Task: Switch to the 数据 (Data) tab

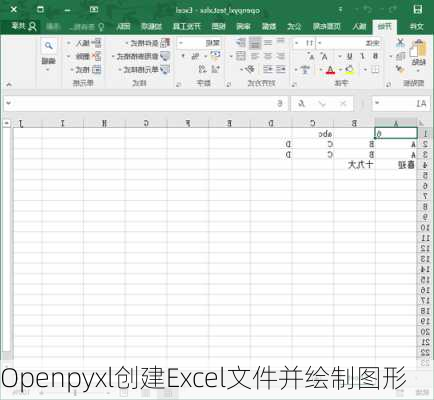Action: [269, 27]
